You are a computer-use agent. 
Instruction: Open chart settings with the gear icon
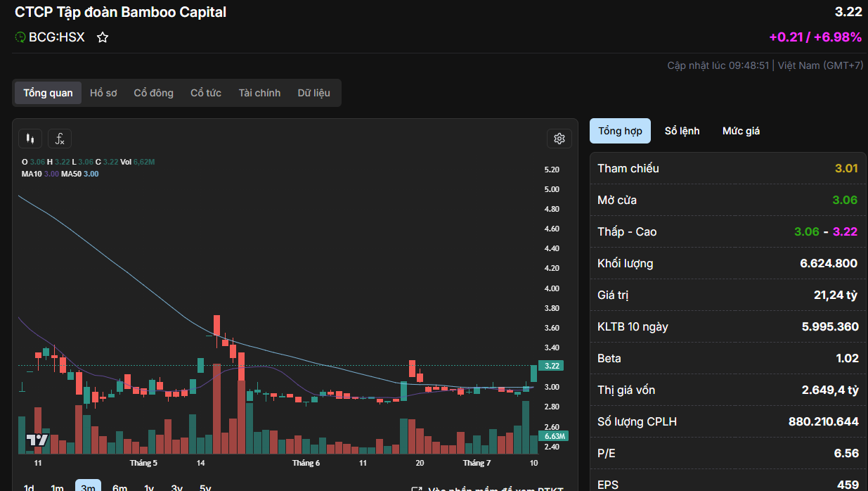click(x=559, y=139)
